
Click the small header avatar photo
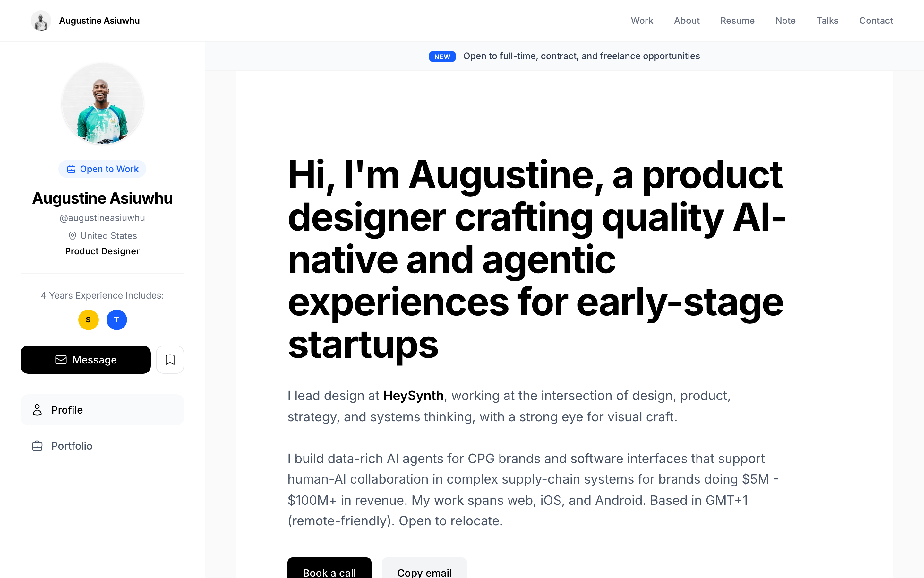pos(41,21)
